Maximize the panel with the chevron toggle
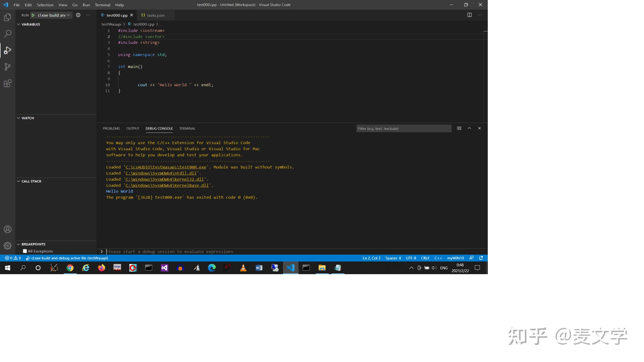 (x=469, y=128)
